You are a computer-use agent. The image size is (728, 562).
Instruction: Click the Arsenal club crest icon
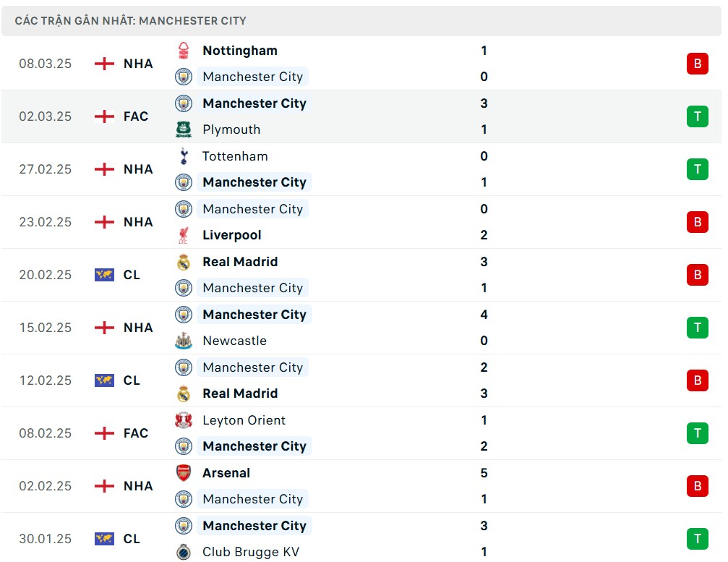point(184,473)
